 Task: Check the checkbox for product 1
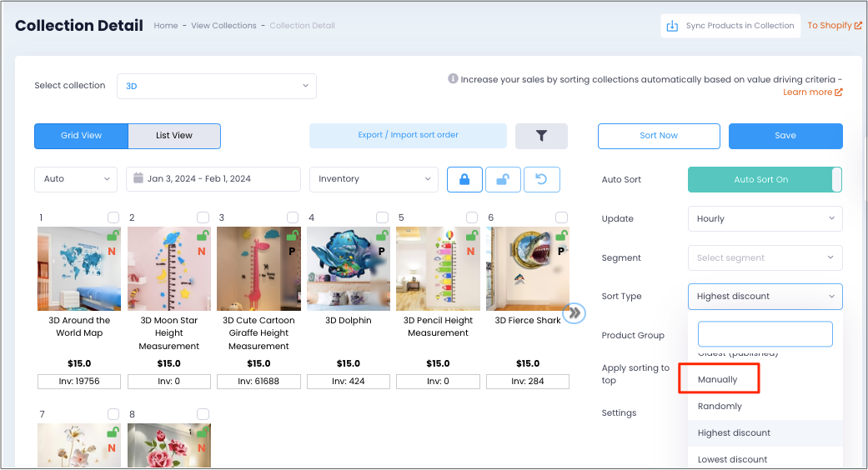point(113,217)
